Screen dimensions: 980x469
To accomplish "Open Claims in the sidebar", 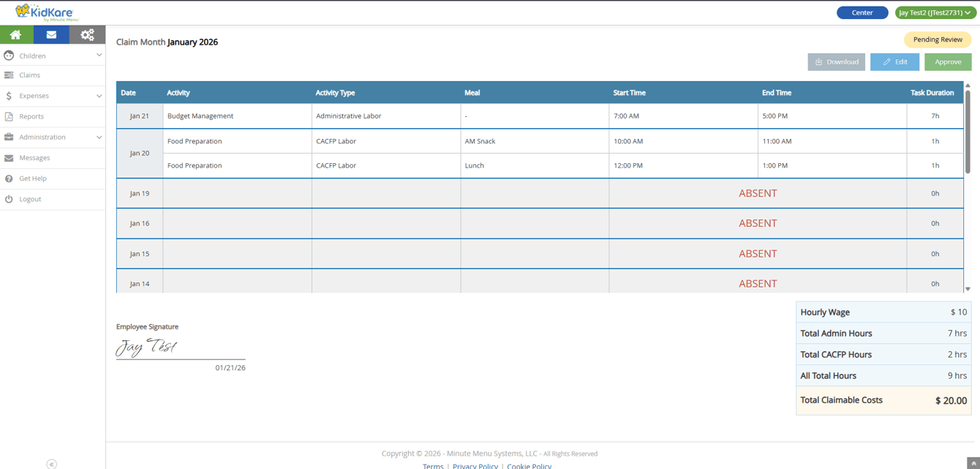I will click(x=53, y=75).
